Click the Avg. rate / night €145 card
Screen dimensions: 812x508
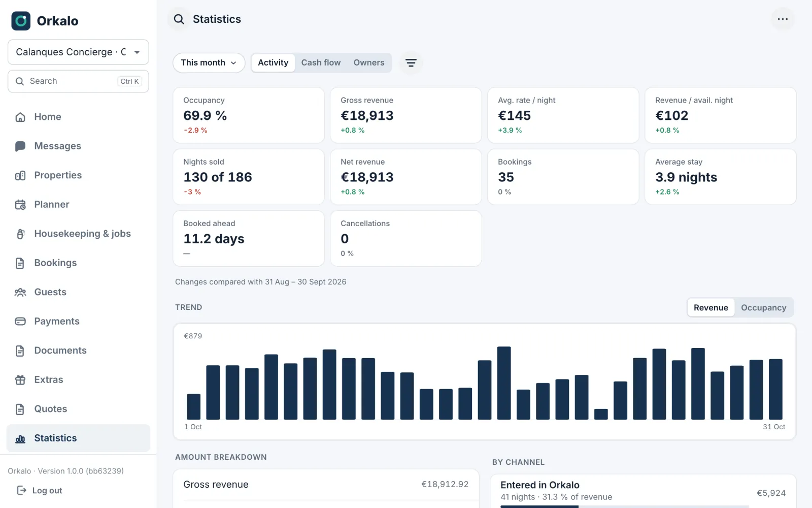pyautogui.click(x=563, y=115)
